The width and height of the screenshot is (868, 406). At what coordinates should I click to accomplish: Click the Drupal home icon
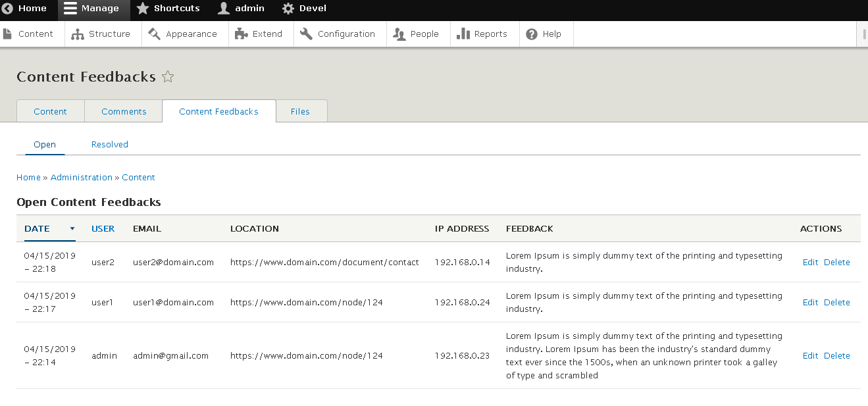[x=7, y=9]
